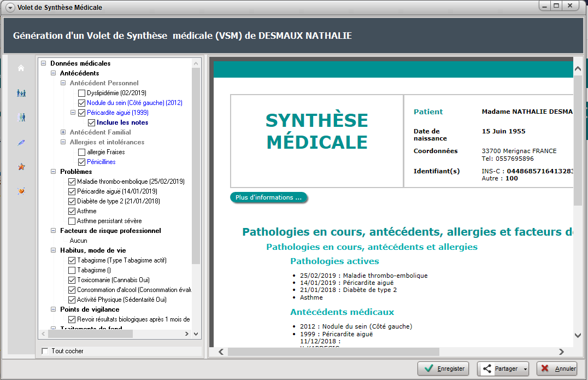Click the orange star sidebar icon
588x380 pixels.
[x=21, y=167]
